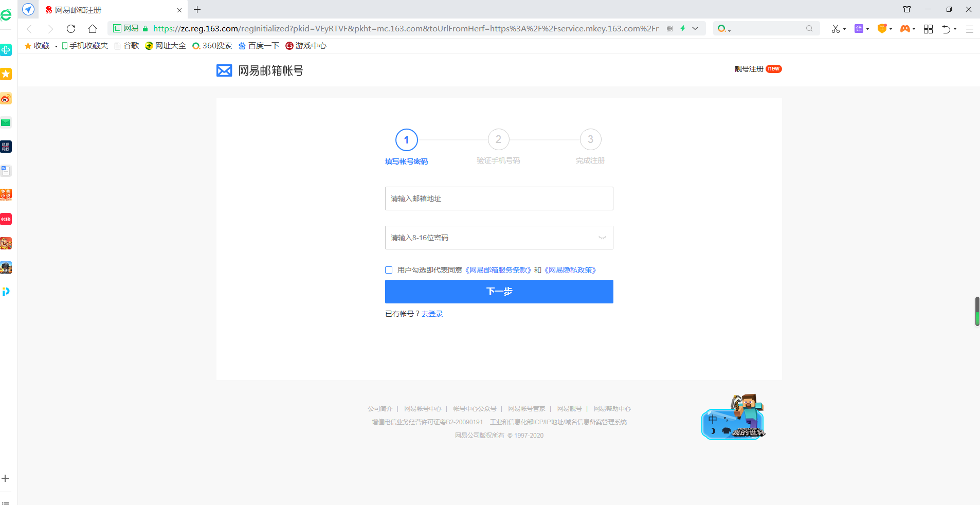Viewport: 980px width, 505px height.
Task: Open the shirt-shaped skin changer icon
Action: point(907,9)
